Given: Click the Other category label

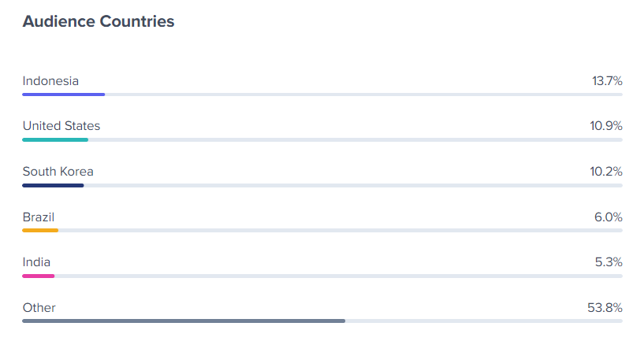Looking at the screenshot, I should click(39, 307).
